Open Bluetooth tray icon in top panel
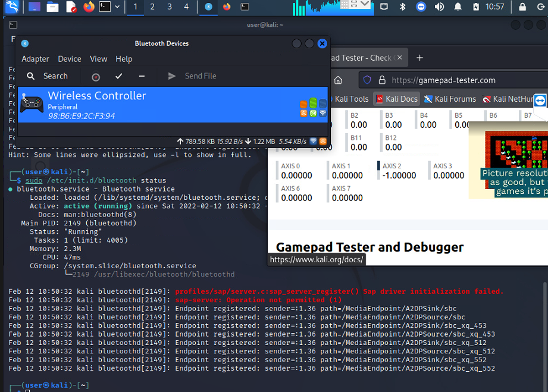 (402, 7)
